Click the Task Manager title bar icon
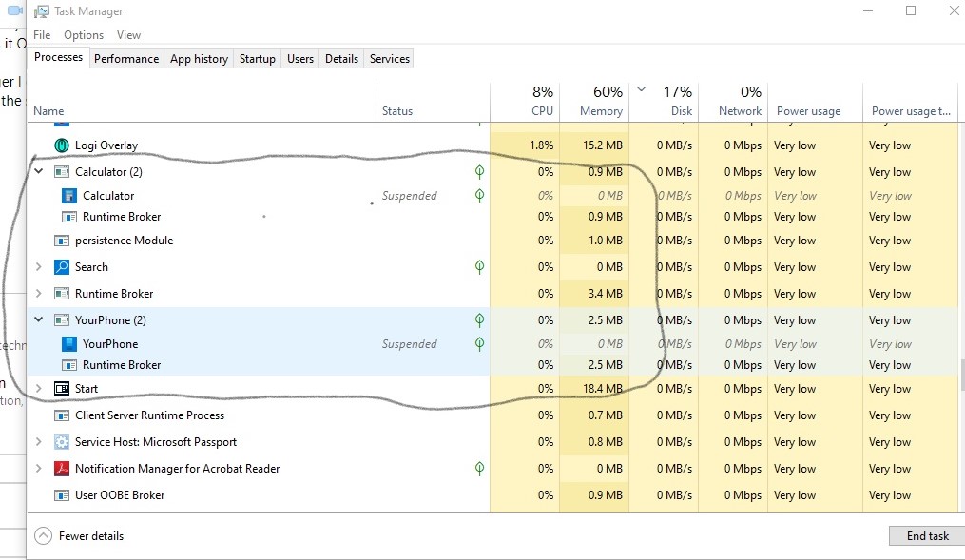 coord(41,11)
